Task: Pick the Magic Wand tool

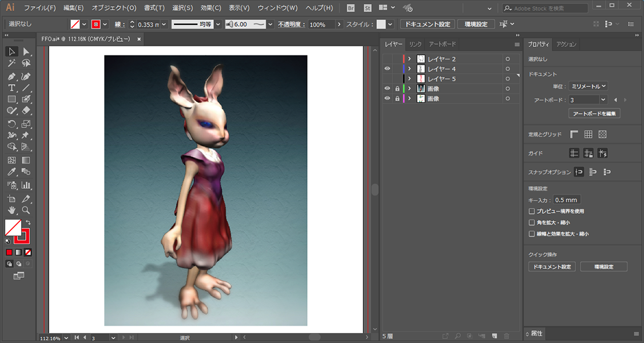Action: tap(11, 63)
